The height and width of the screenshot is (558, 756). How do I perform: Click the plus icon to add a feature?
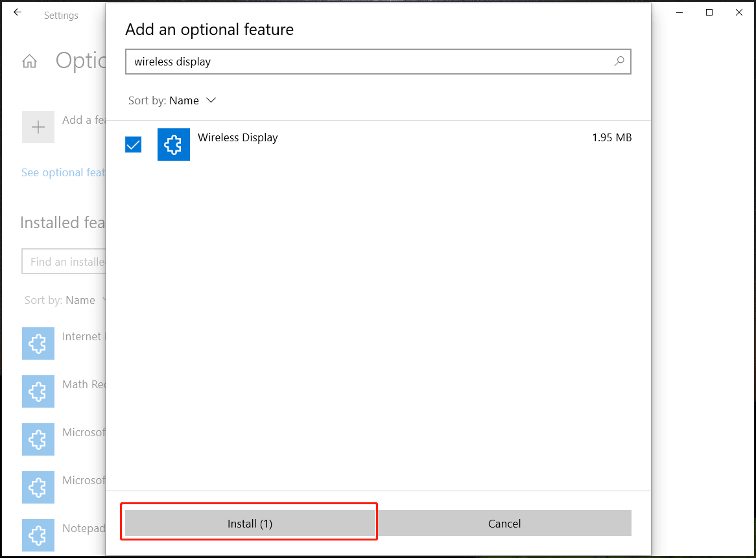[x=38, y=127]
